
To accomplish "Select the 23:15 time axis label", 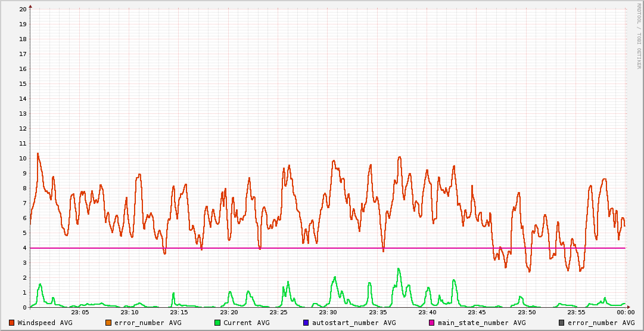I will [x=179, y=312].
